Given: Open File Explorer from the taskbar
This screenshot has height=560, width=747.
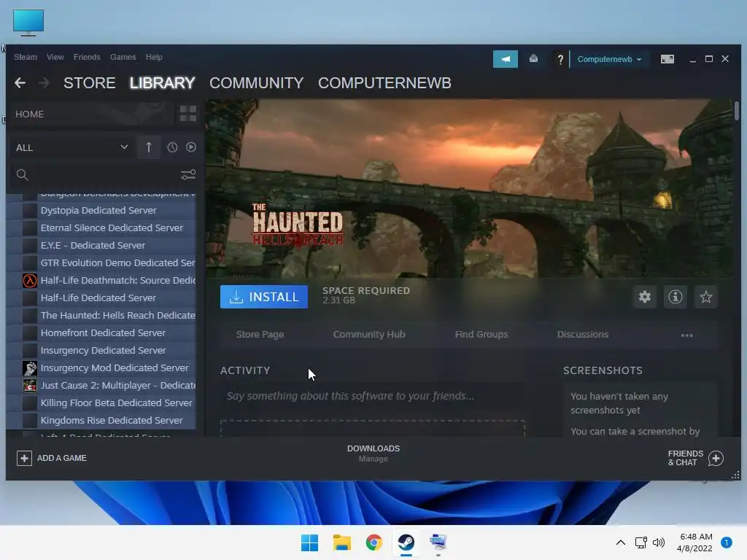Looking at the screenshot, I should (341, 542).
